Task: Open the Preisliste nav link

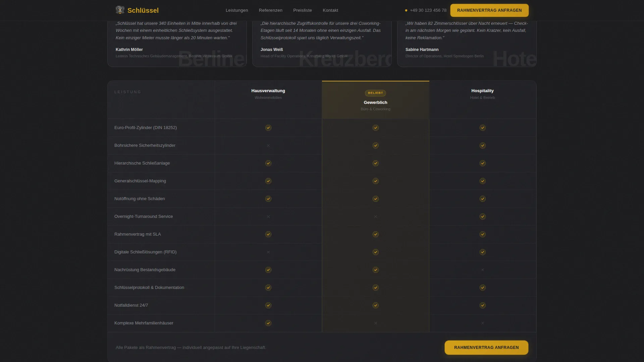Action: click(x=303, y=10)
